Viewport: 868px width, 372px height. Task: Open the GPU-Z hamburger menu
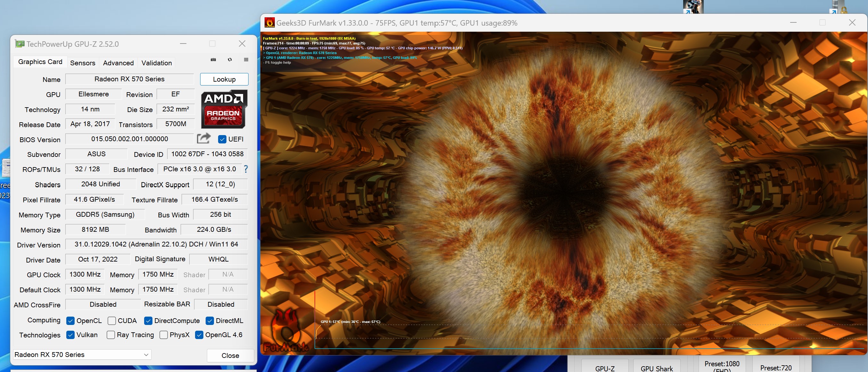pyautogui.click(x=246, y=60)
